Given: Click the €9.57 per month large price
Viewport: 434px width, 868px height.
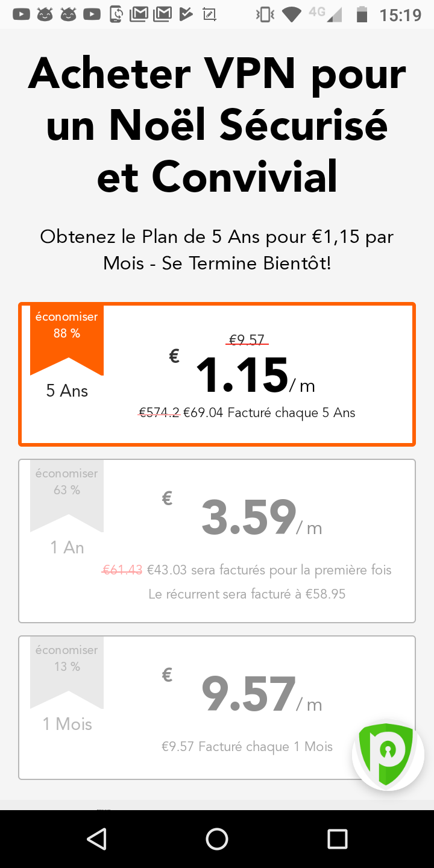Looking at the screenshot, I should (248, 694).
